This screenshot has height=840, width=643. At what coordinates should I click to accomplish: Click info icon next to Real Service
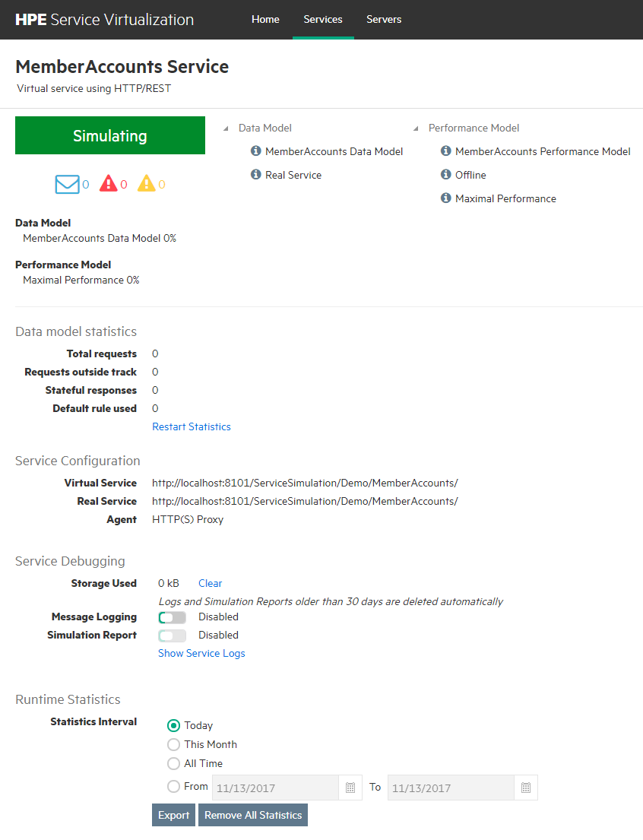(x=256, y=175)
